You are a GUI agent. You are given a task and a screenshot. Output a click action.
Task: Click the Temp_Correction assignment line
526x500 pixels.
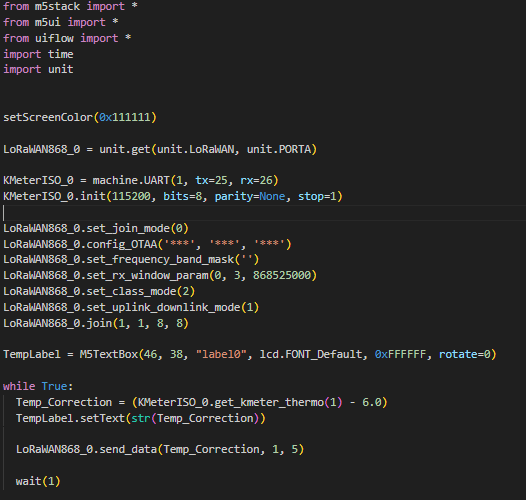tap(202, 402)
